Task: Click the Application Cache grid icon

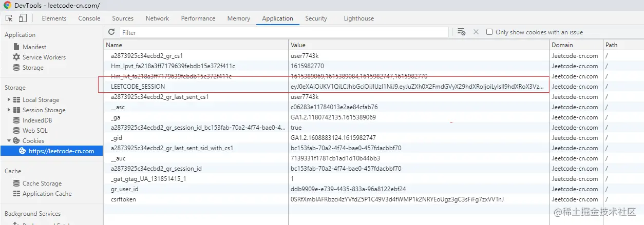Action: [16, 193]
